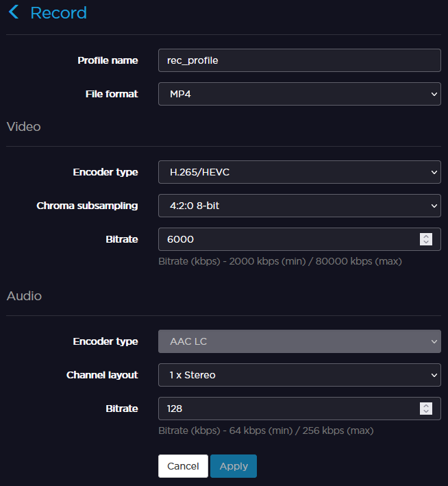Viewport: 448px width, 486px height.
Task: Click the Profile name text field
Action: tap(299, 60)
